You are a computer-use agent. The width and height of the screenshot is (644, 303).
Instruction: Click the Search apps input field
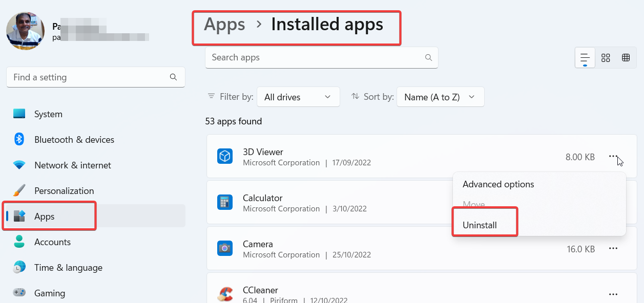click(x=322, y=57)
